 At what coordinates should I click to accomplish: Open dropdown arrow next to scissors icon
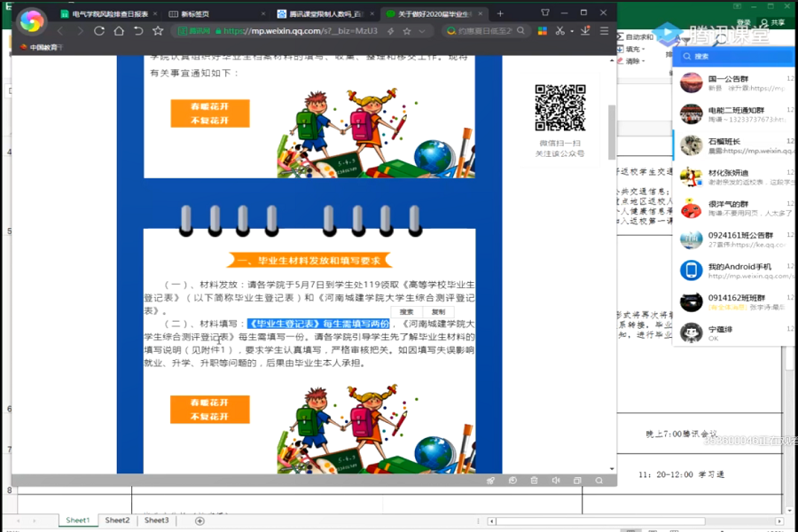[572, 31]
